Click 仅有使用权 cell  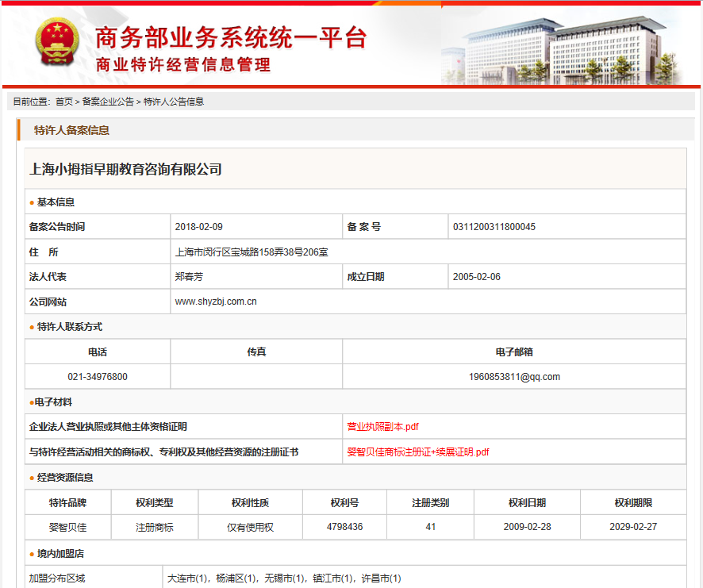pos(250,527)
